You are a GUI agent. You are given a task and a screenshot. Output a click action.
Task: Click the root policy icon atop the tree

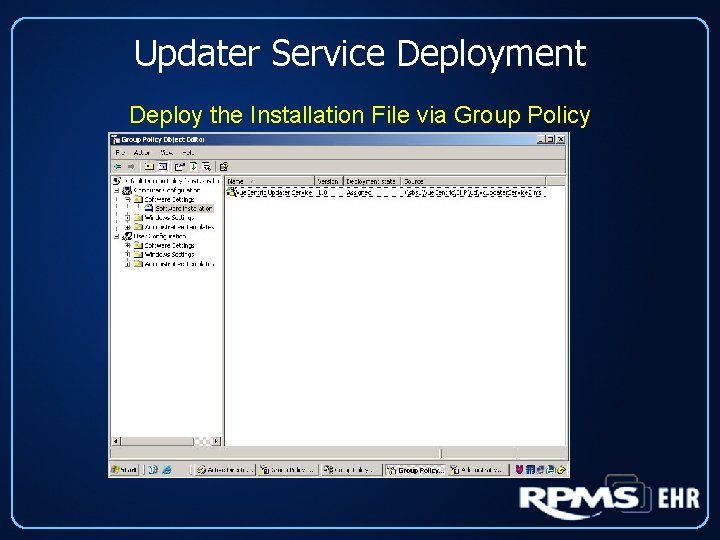point(117,181)
